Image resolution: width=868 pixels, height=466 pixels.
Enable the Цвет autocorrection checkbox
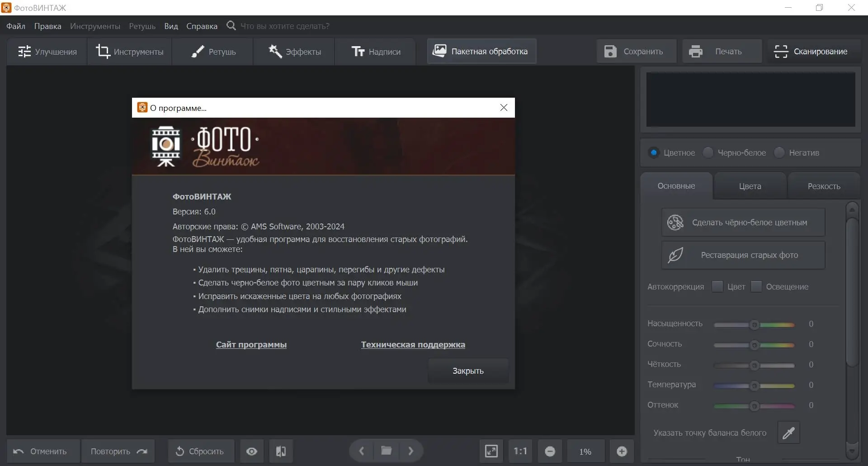717,286
